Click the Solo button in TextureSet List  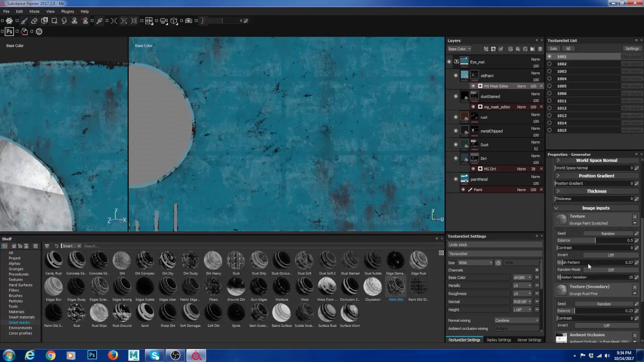click(x=553, y=49)
